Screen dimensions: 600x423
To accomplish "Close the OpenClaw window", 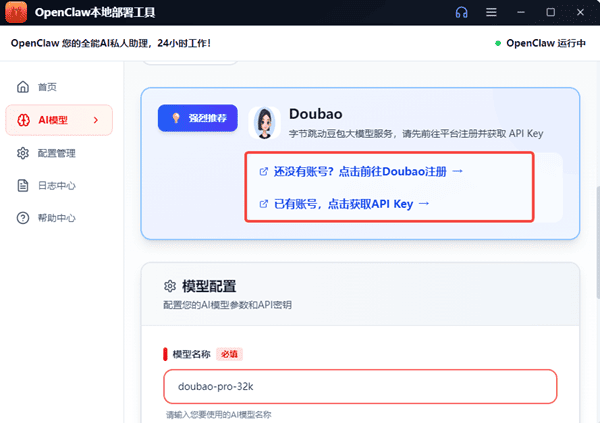I will coord(580,13).
